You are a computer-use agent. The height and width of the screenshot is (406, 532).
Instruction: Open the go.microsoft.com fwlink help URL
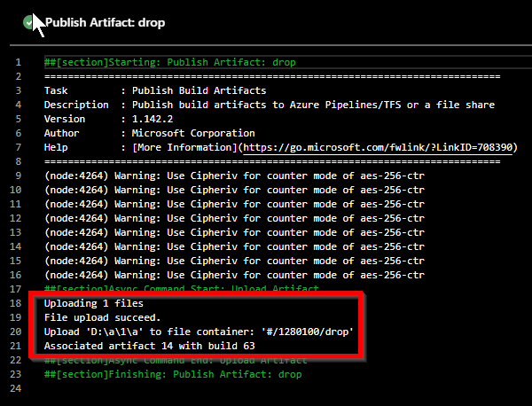[379, 147]
